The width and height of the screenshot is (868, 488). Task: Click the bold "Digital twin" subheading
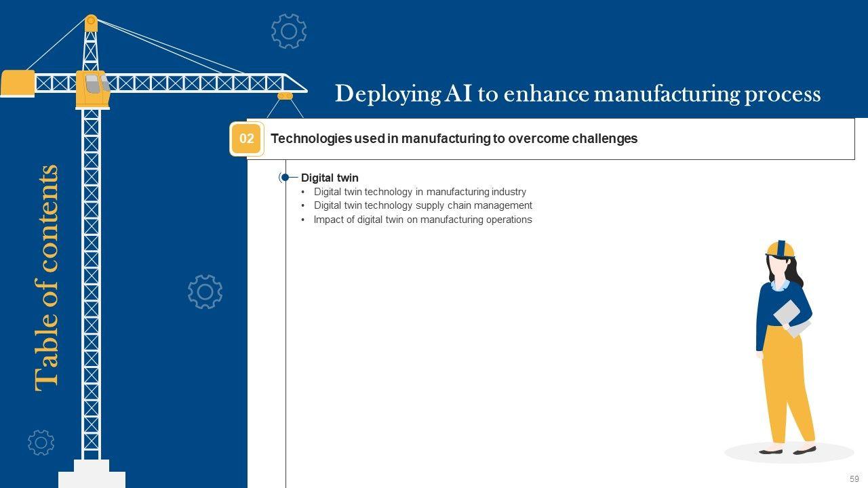pos(330,178)
